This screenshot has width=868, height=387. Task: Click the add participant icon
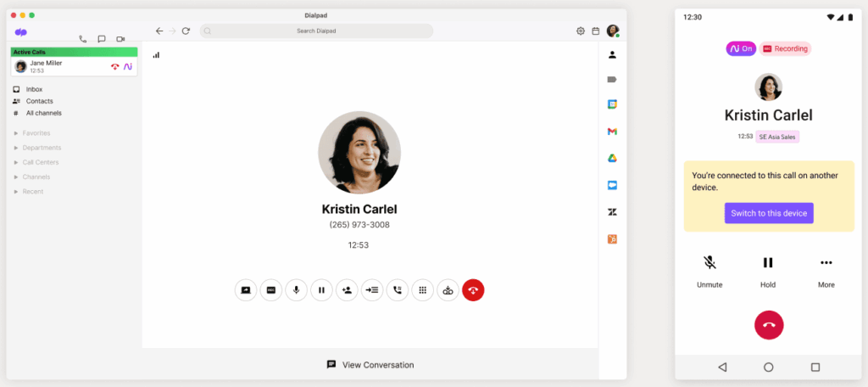tap(347, 290)
